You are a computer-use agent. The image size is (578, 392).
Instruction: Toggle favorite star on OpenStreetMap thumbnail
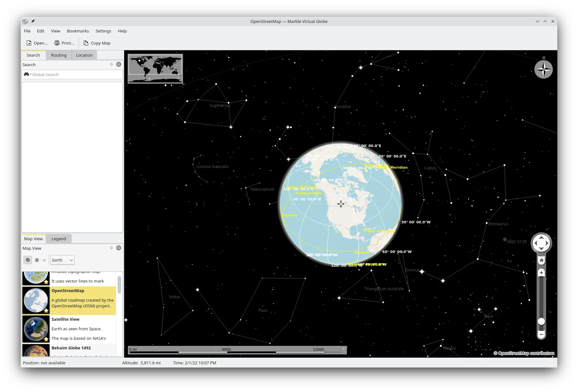(46, 311)
